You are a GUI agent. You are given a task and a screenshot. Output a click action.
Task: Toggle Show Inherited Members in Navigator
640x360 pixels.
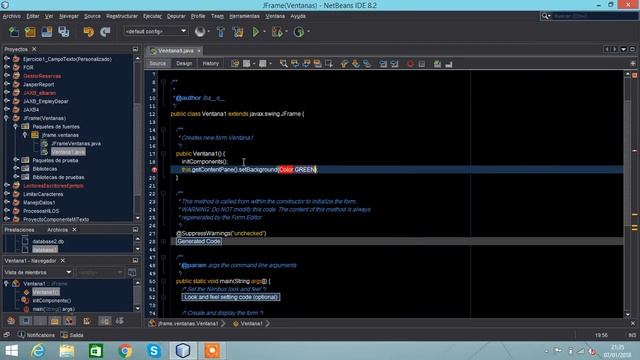pyautogui.click(x=11, y=321)
